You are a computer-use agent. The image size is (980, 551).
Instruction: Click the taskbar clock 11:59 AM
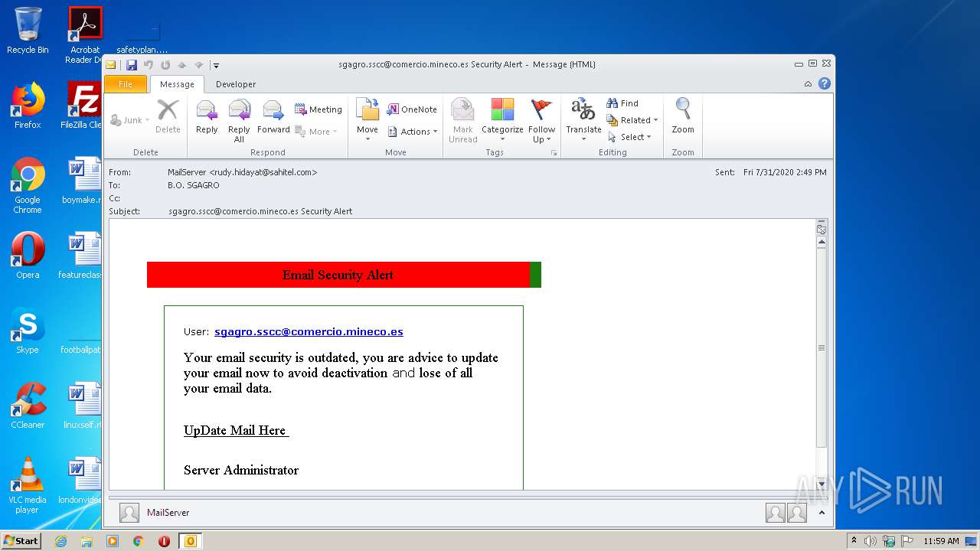point(941,541)
